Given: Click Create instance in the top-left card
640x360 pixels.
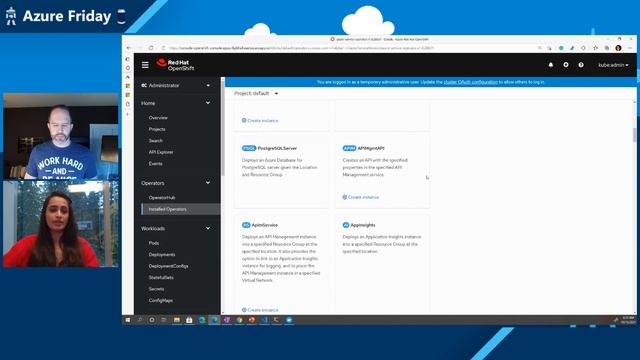Looking at the screenshot, I should pos(260,120).
